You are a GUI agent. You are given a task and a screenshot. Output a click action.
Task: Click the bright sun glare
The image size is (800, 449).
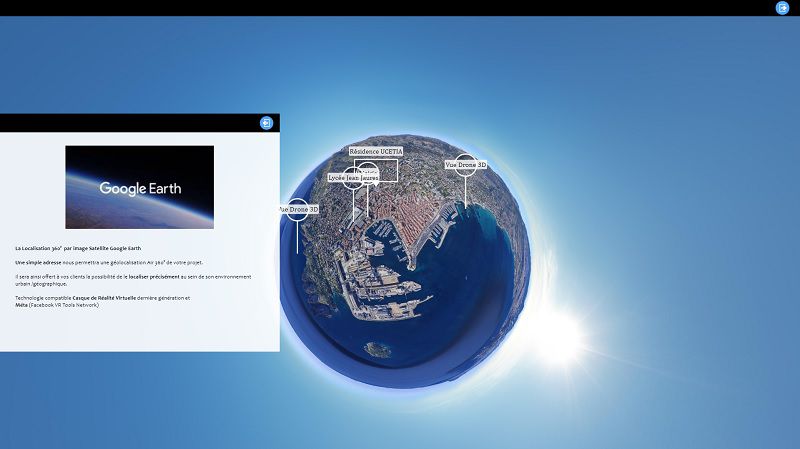(559, 337)
